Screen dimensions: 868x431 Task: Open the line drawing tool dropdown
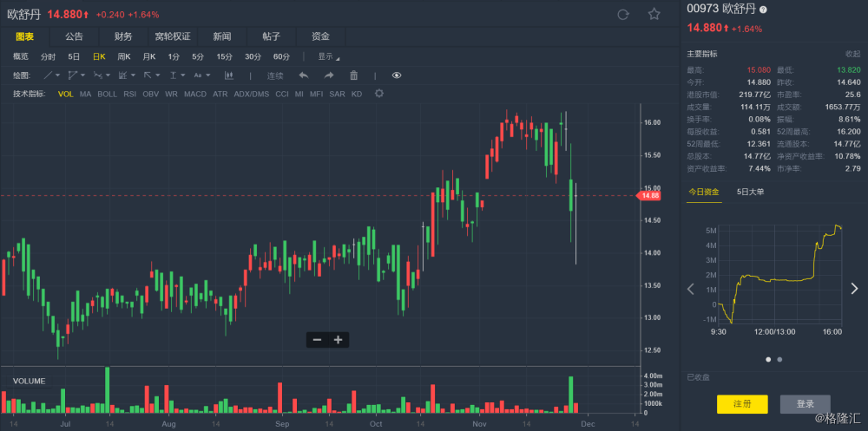53,75
